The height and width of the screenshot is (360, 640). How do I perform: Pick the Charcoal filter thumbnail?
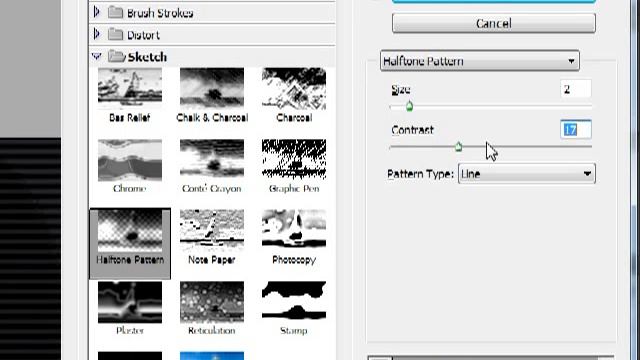coord(294,89)
